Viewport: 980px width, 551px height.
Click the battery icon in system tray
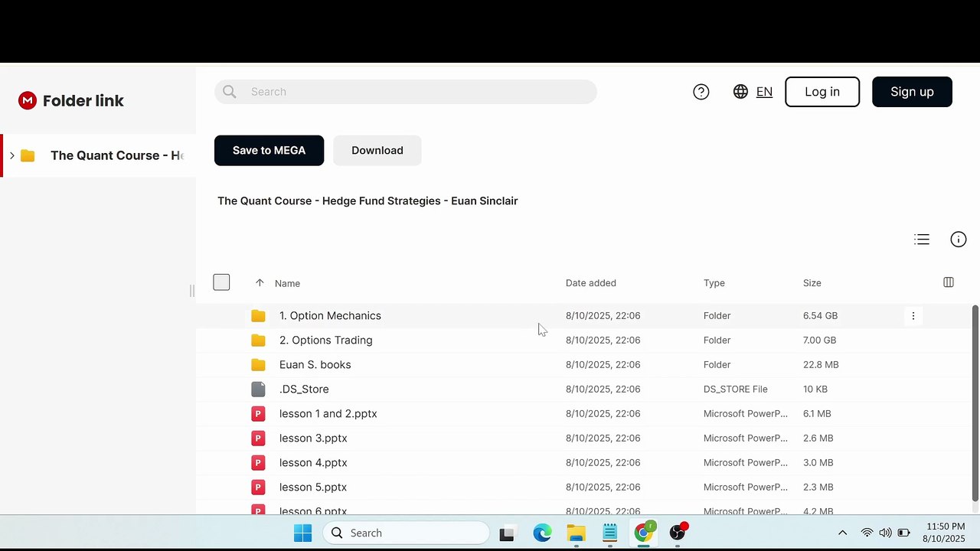click(x=903, y=533)
